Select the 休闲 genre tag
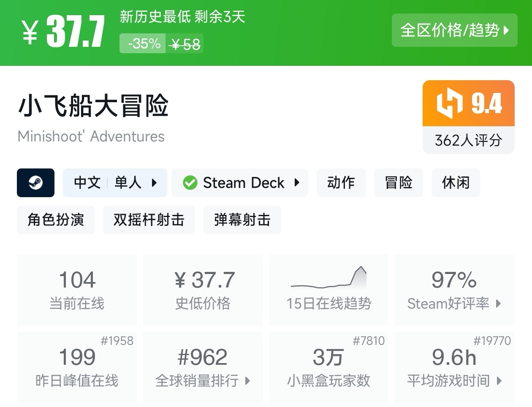532x407 pixels. coord(456,183)
